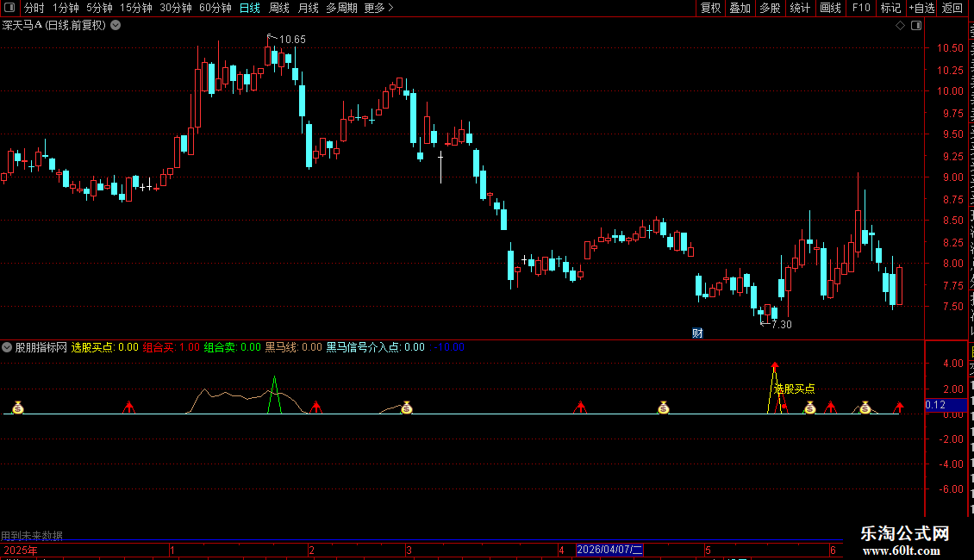Switch to 日线 daily chart
The image size is (974, 560).
(x=250, y=8)
